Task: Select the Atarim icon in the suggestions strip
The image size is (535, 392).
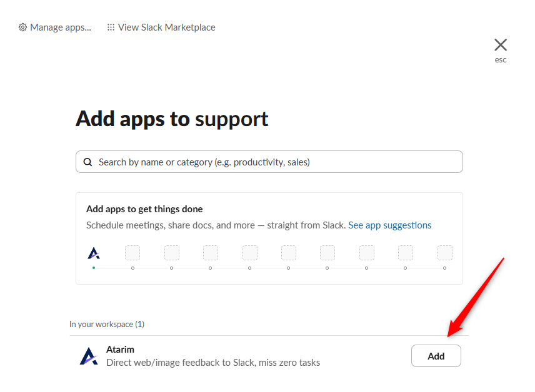Action: pyautogui.click(x=94, y=253)
